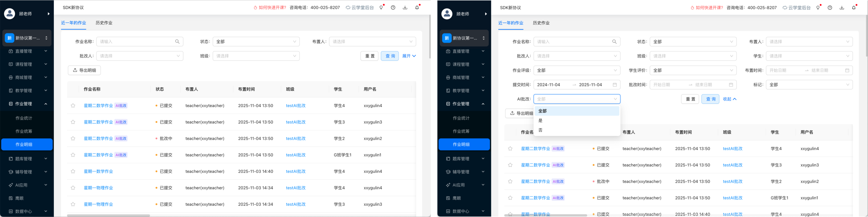The image size is (868, 217).
Task: Open the 标记 dropdown in right window
Action: (809, 85)
